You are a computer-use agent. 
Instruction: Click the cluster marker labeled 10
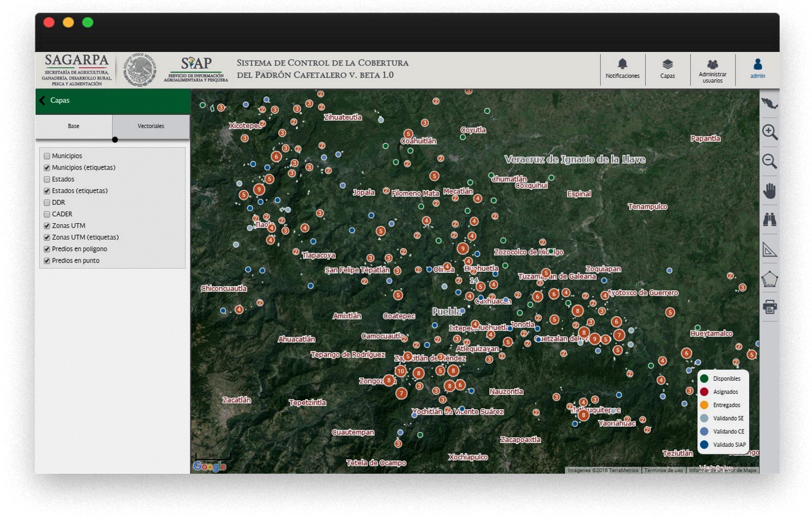pos(401,371)
